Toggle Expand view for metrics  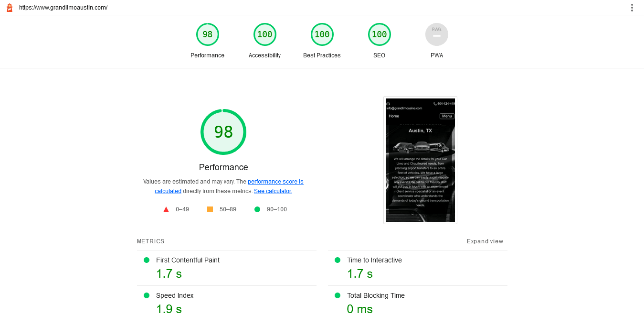485,241
